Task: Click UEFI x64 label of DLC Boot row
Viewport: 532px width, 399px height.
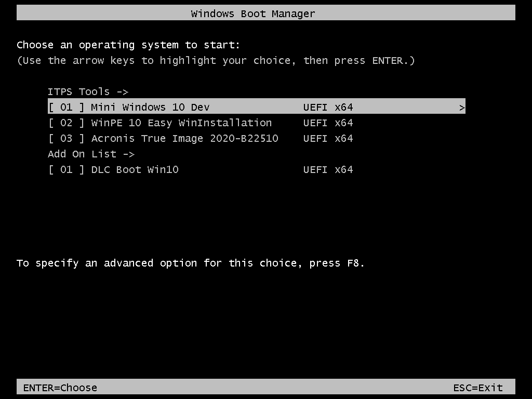Action: pyautogui.click(x=328, y=170)
